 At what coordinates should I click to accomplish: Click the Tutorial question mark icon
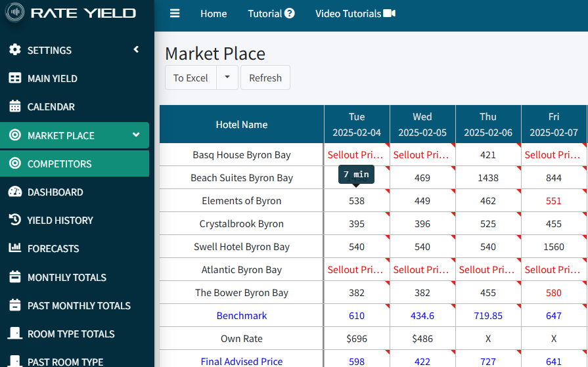290,14
